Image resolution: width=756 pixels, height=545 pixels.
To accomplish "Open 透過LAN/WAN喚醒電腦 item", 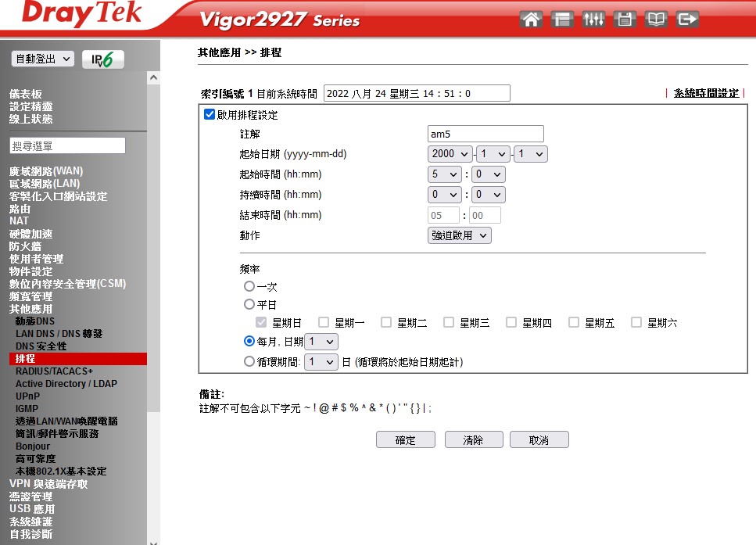I will [66, 421].
